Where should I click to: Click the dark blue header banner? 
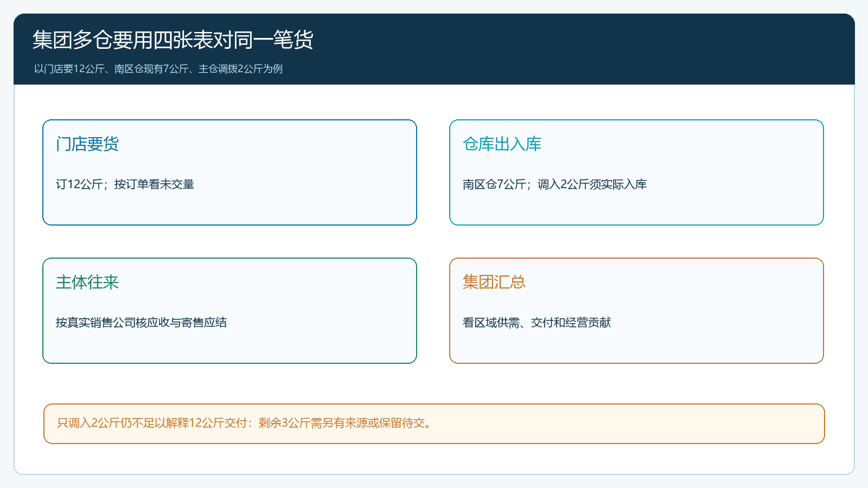tap(542, 49)
